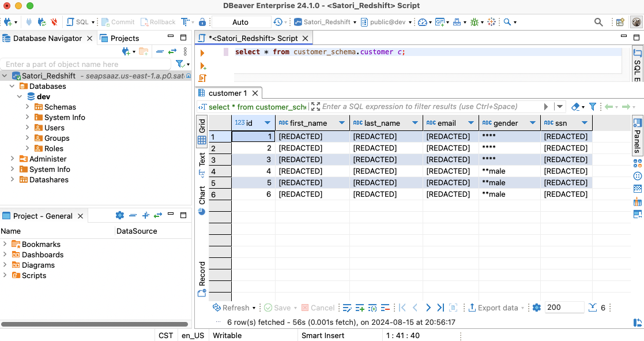Open the debug bug icon

coord(474,22)
